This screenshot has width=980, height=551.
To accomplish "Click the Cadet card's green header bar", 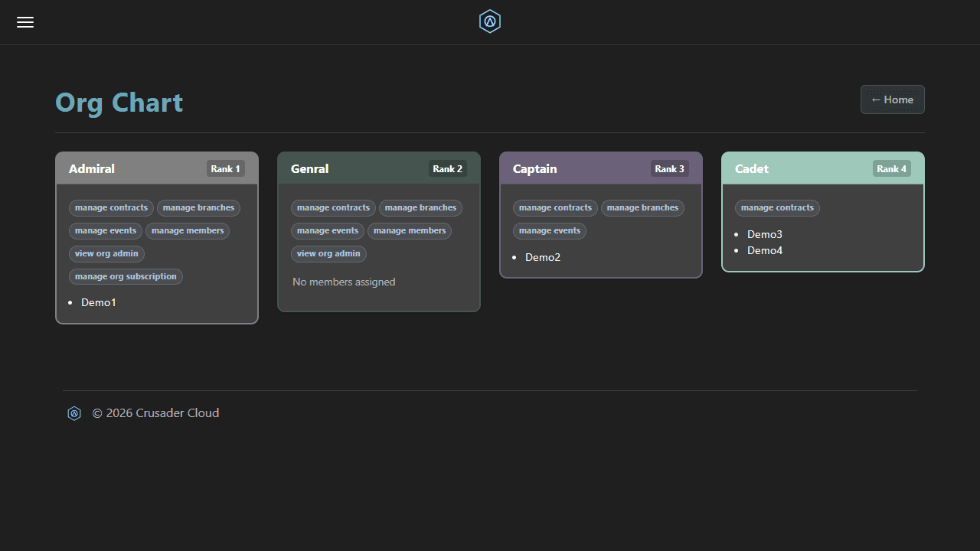I will (822, 168).
